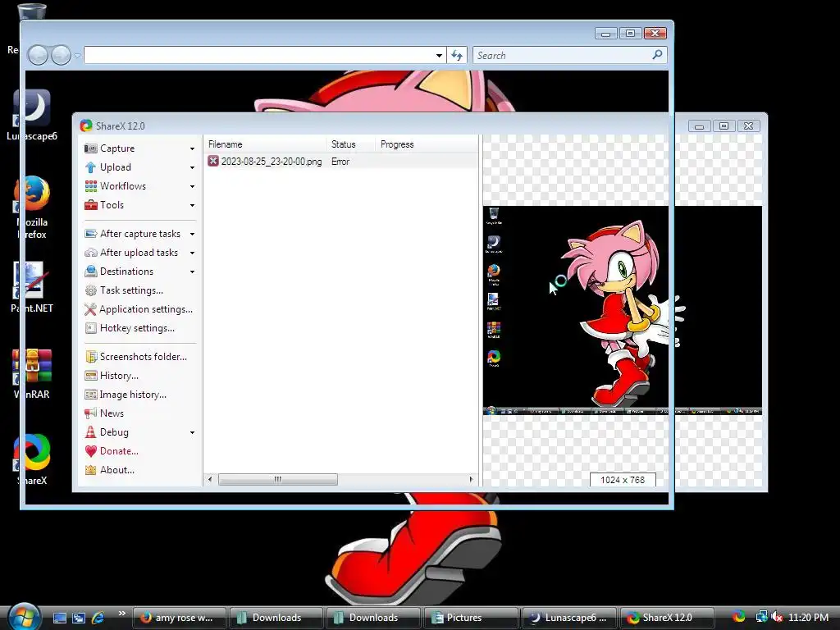Viewport: 840px width, 630px height.
Task: Select the 2023-08-25_23-20-00.png row
Action: point(340,162)
